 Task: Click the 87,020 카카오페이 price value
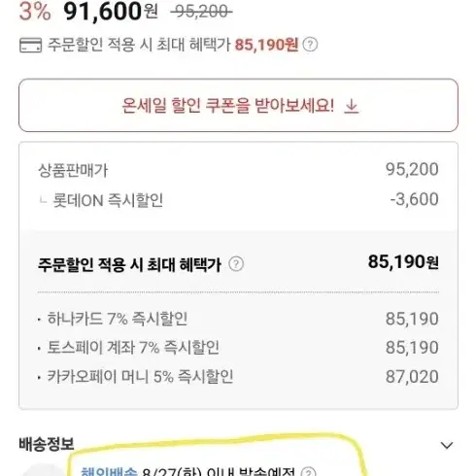click(412, 377)
